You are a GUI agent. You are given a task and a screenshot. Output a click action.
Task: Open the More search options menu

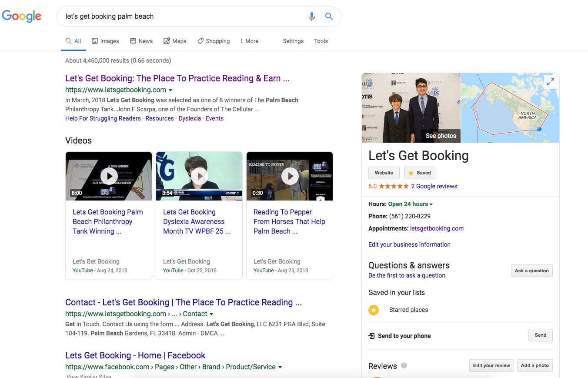click(249, 41)
